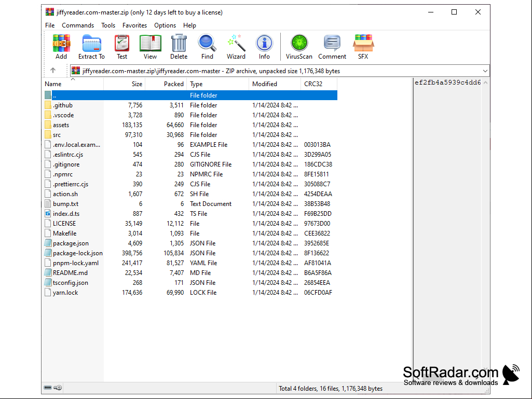
Task: Sort by the Modified column header
Action: [x=275, y=84]
